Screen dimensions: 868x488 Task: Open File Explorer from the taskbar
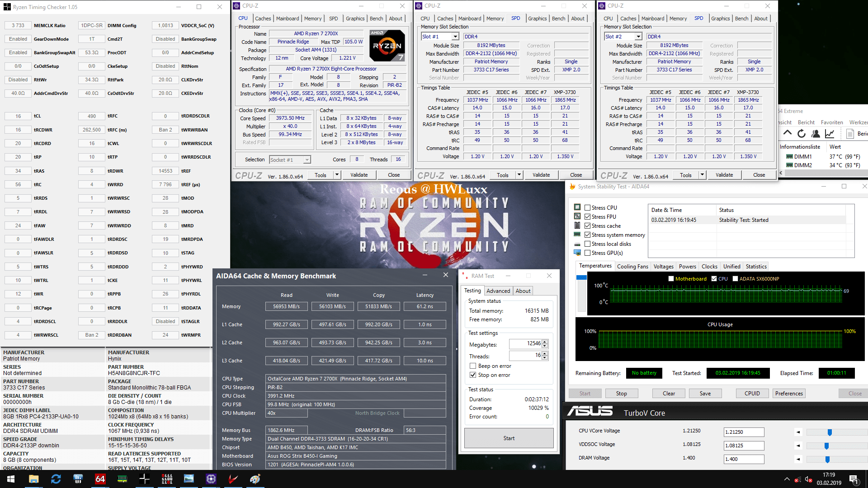34,479
